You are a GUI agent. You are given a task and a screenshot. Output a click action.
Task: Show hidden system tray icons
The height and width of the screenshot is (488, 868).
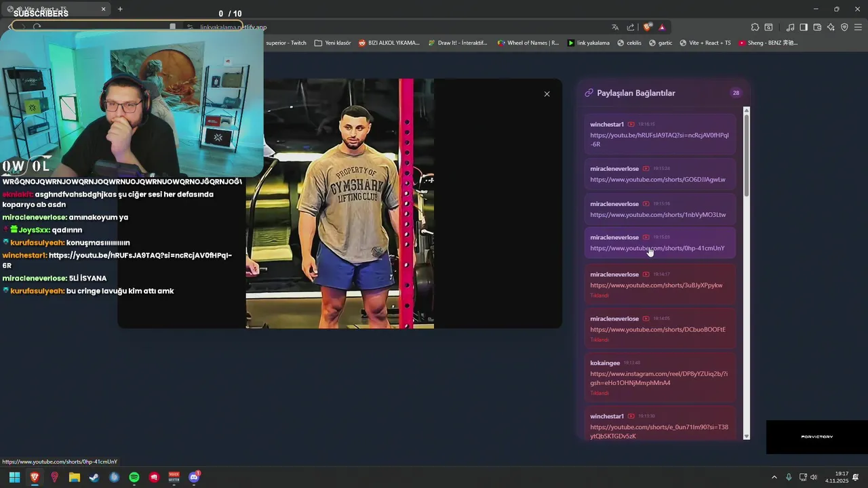(x=774, y=477)
